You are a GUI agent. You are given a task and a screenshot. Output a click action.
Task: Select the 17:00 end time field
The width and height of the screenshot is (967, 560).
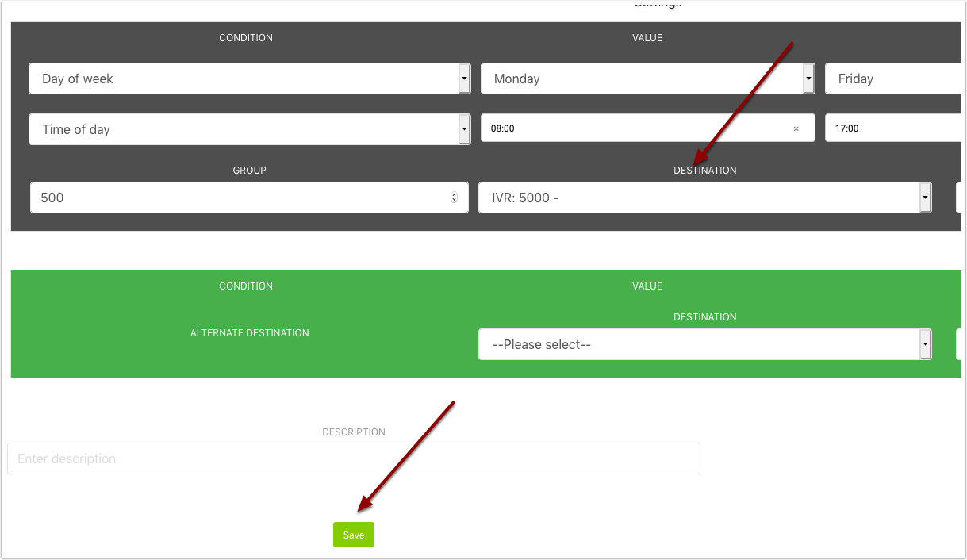point(892,128)
